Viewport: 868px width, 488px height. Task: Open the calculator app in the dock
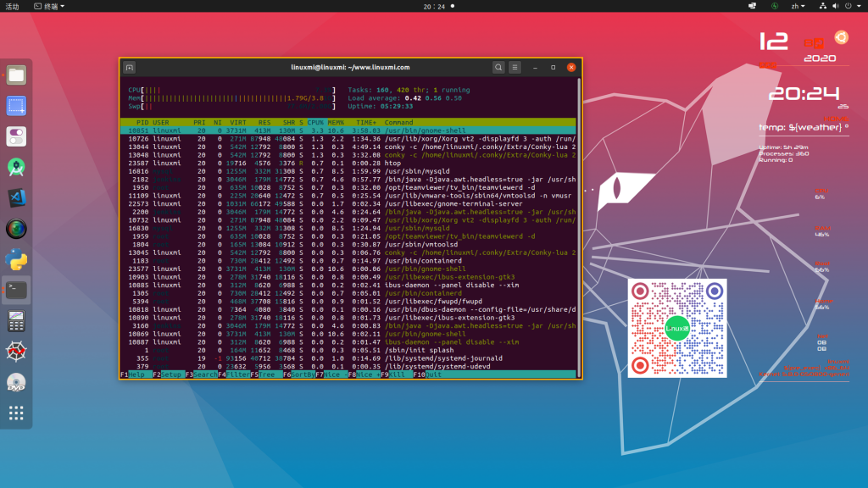(x=16, y=321)
